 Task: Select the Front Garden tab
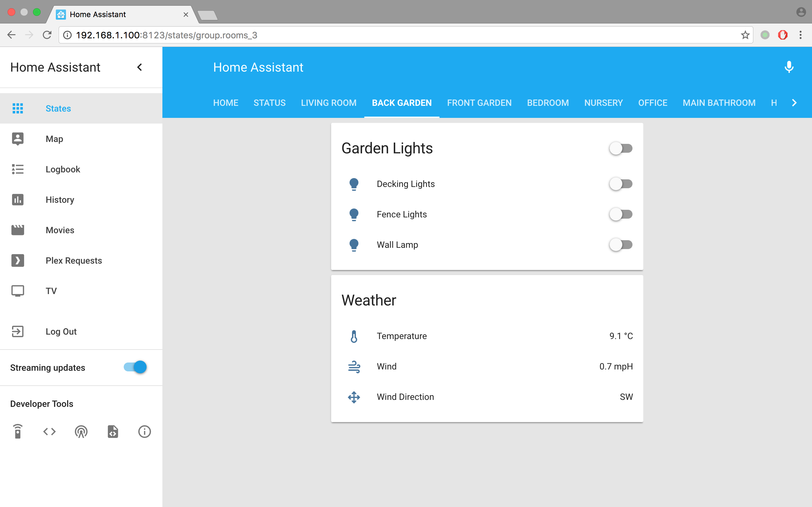tap(479, 103)
